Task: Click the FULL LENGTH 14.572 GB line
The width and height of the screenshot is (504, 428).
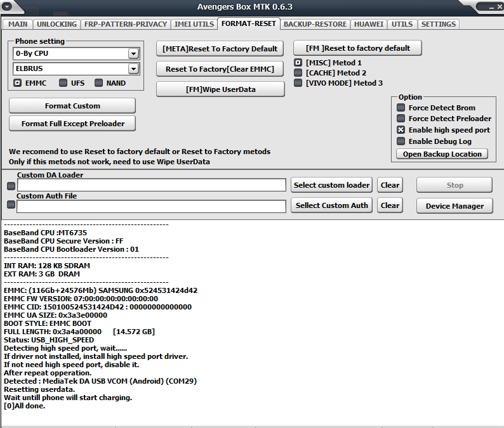Action: [79, 332]
